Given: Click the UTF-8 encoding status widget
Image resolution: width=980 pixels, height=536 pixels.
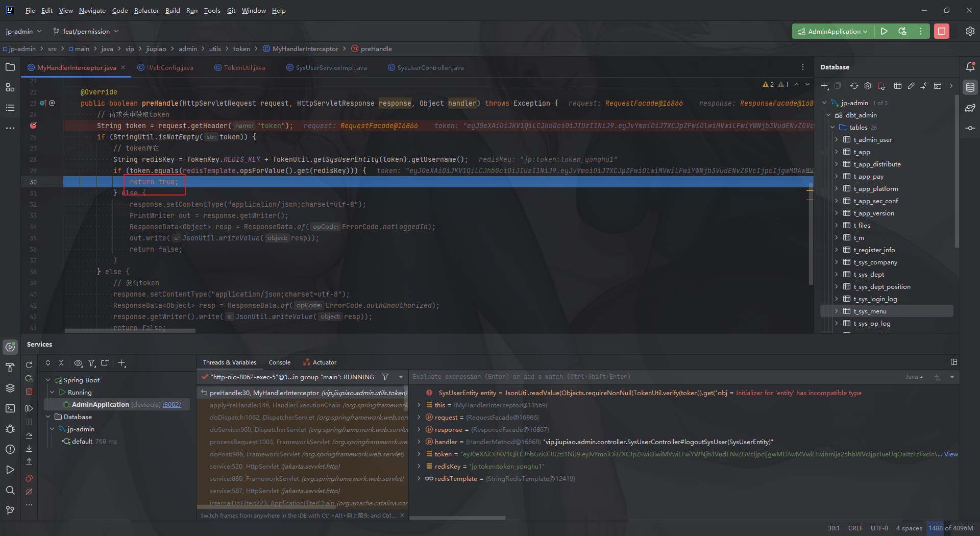Looking at the screenshot, I should 879,528.
